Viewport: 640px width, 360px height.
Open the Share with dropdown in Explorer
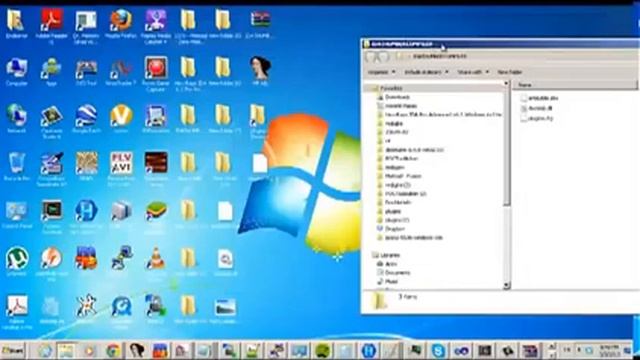pos(473,72)
